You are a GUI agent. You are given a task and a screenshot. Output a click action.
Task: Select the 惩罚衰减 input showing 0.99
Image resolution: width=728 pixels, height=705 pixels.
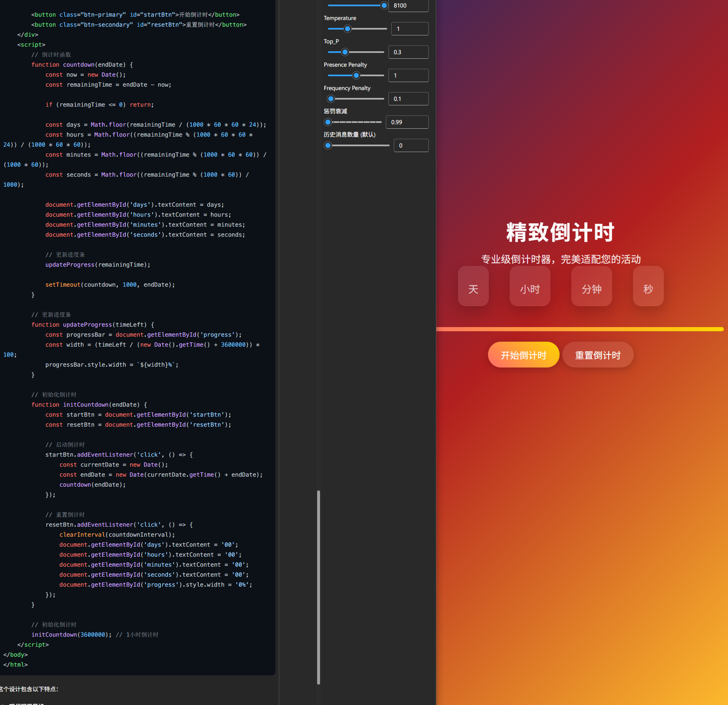407,122
